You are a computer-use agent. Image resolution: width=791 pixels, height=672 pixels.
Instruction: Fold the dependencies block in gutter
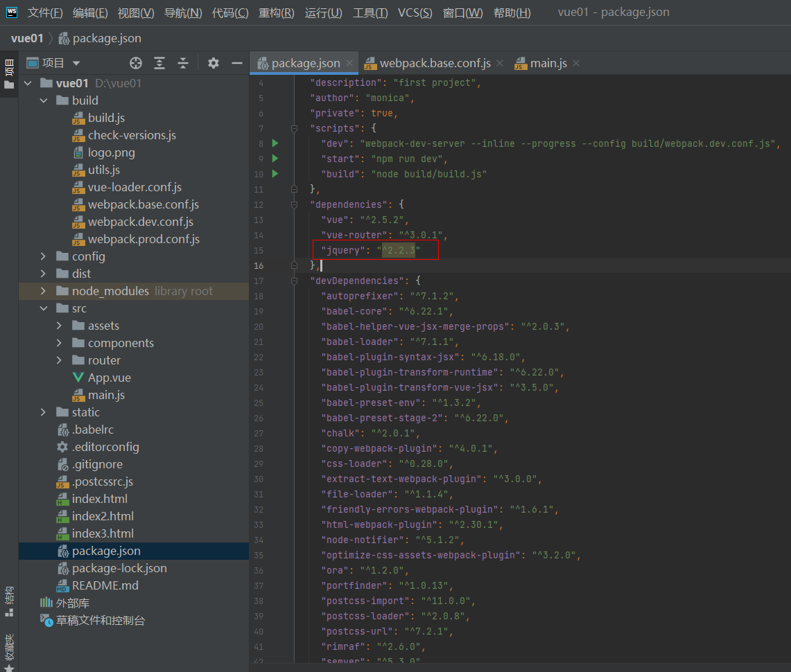click(294, 204)
